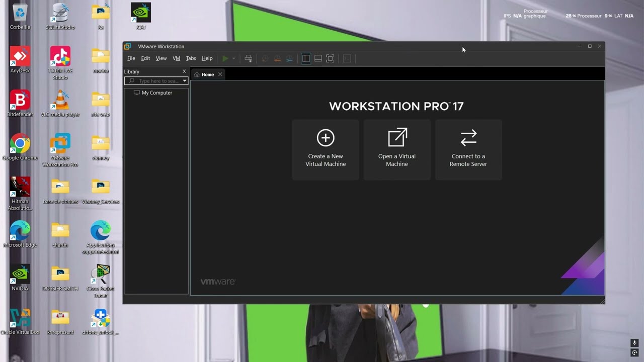Select the ICAT NVIDIA desktop shortcut
This screenshot has width=644, height=362.
tap(141, 16)
